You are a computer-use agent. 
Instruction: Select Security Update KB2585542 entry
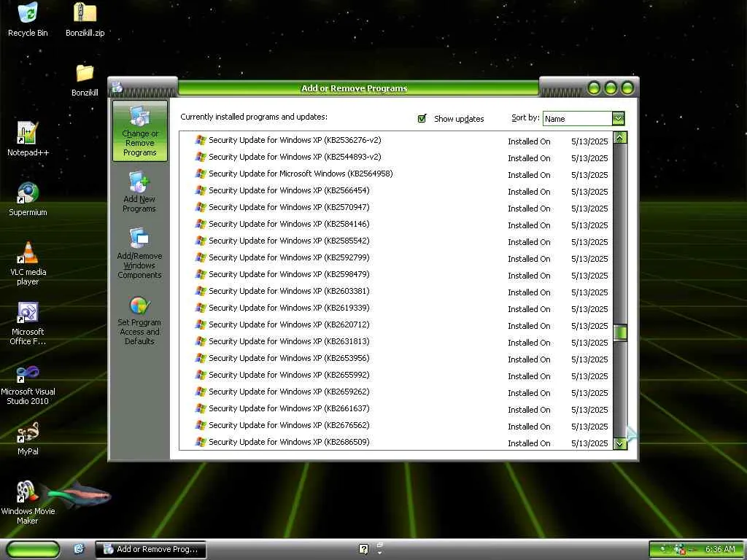coord(396,241)
